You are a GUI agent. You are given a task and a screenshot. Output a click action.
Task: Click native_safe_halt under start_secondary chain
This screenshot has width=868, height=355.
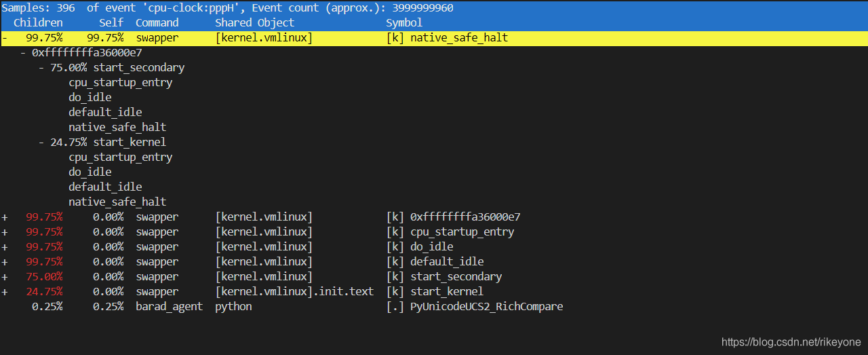coord(117,128)
